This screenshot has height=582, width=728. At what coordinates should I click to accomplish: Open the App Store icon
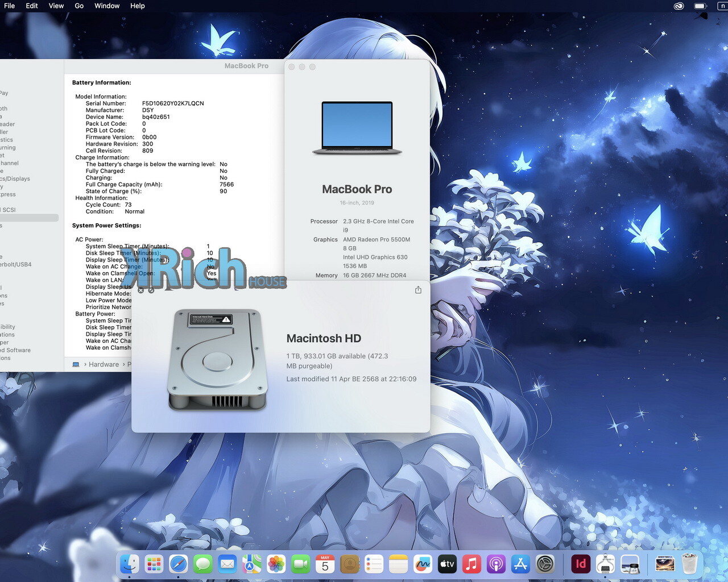click(x=520, y=564)
